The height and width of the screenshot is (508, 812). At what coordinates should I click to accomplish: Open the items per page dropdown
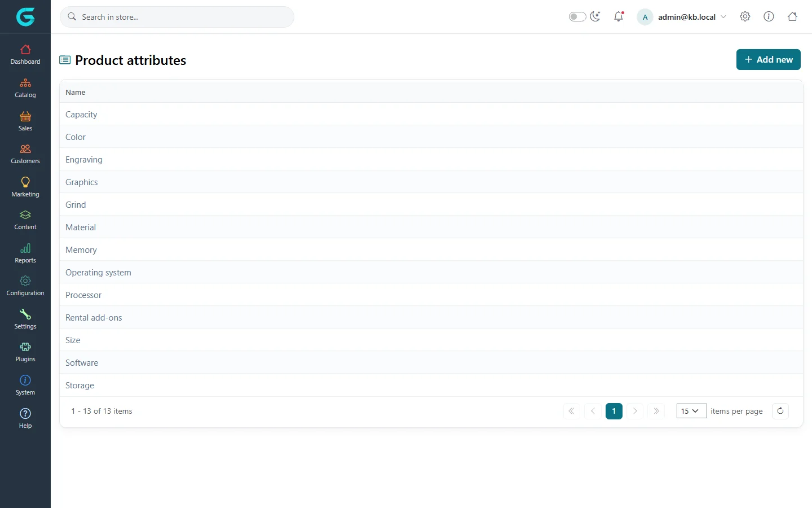(x=691, y=411)
